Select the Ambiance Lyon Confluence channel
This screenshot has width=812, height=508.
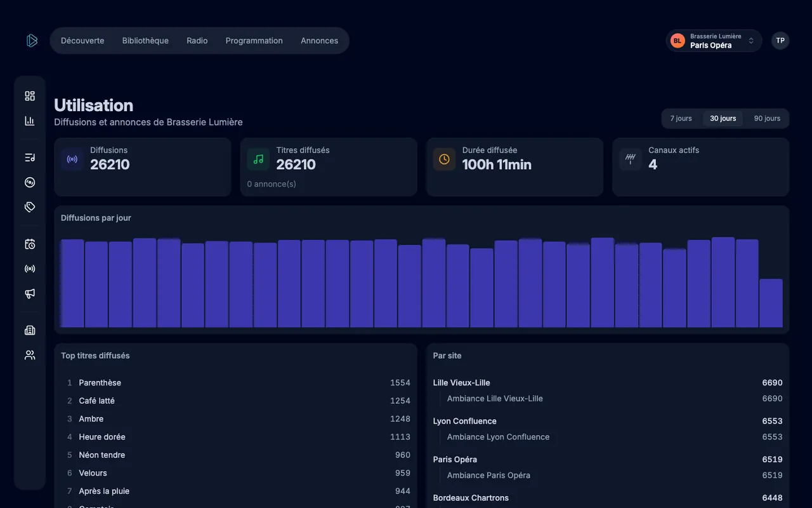pyautogui.click(x=498, y=437)
